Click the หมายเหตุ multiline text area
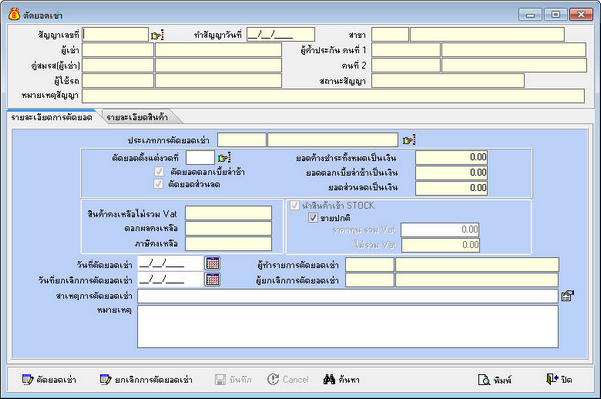The width and height of the screenshot is (601, 399). [x=348, y=327]
